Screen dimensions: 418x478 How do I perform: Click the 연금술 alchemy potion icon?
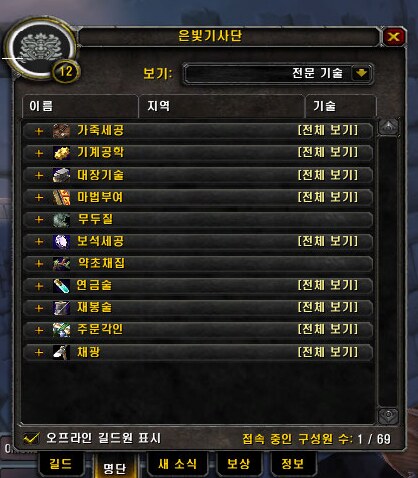[x=62, y=286]
